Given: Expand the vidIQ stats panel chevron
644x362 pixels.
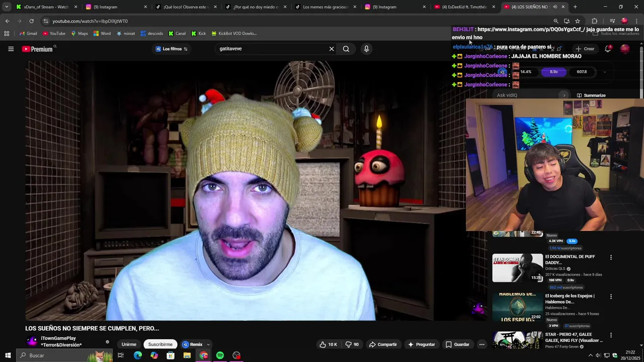Looking at the screenshot, I should point(604,72).
